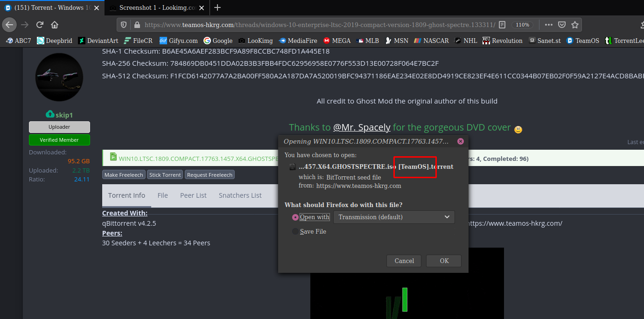Image resolution: width=644 pixels, height=319 pixels.
Task: Open tracking protection shield icon
Action: 124,25
